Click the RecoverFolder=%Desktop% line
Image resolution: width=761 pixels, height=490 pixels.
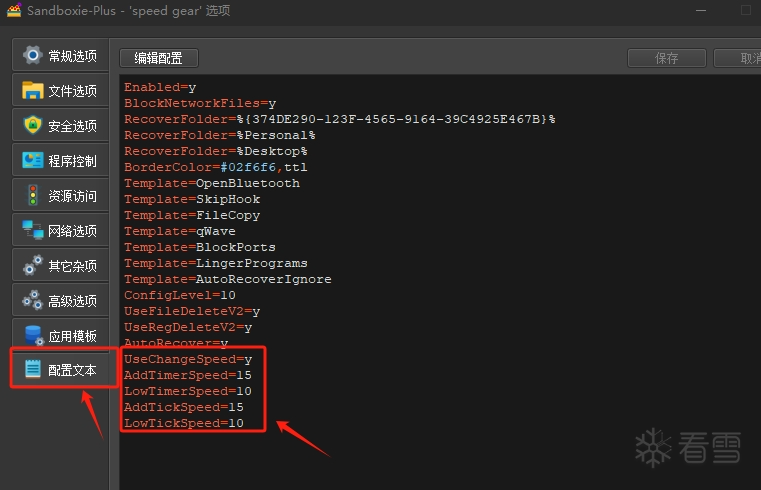(x=215, y=151)
